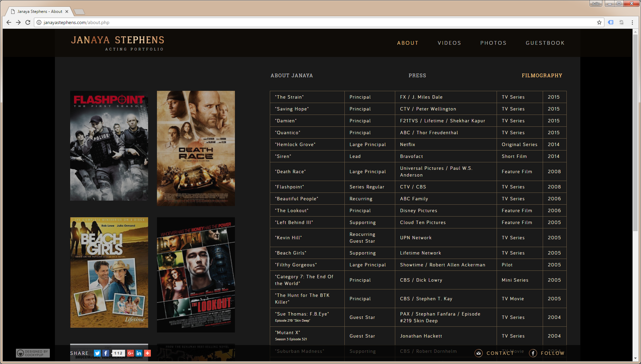Click the Disney Pictures cell
The height and width of the screenshot is (364, 641).
[x=446, y=210]
